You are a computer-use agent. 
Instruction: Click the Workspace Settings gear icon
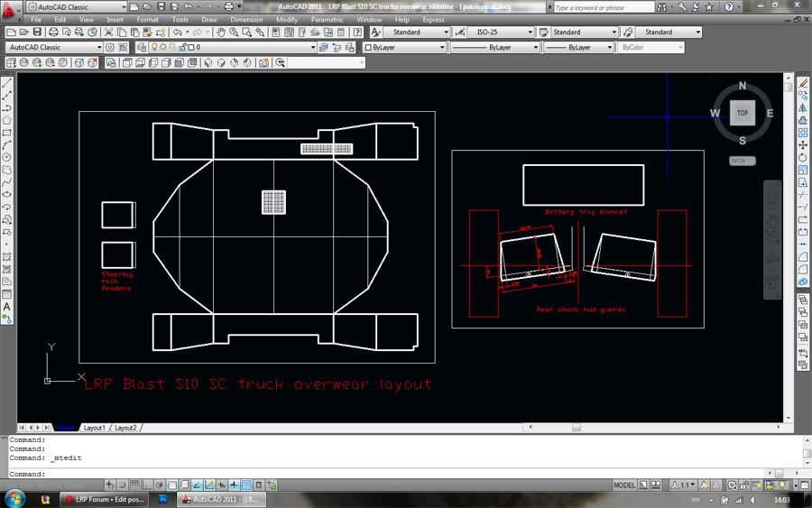click(x=110, y=47)
